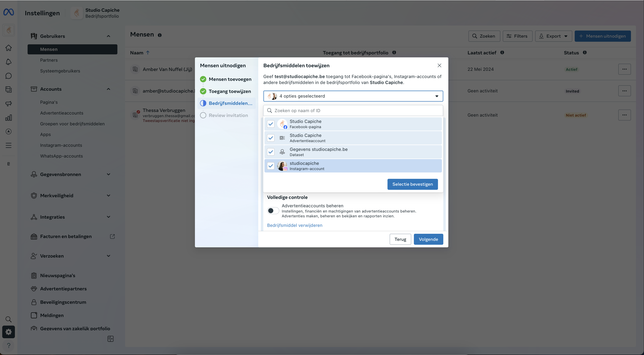Expand the Merkveiligheid section

pos(108,196)
